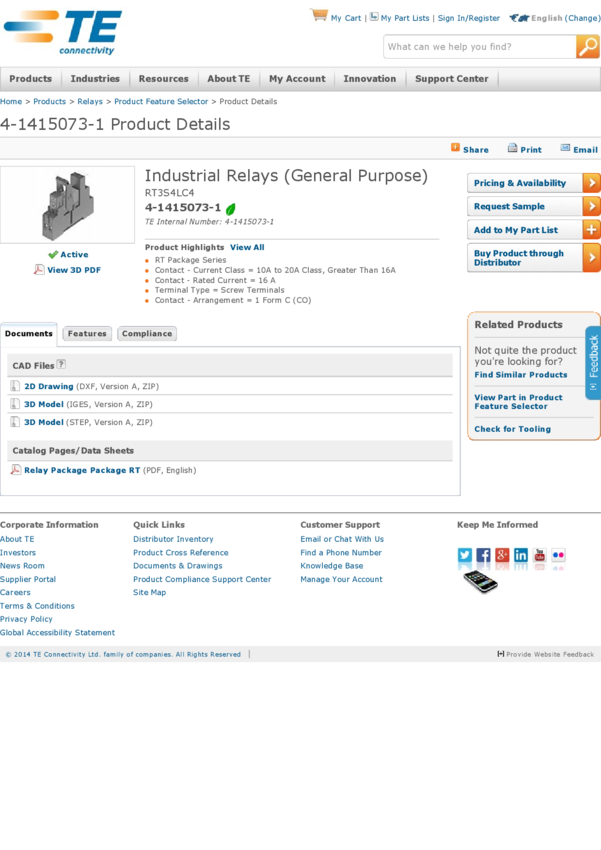Switch to the Features tab
Screen dimensions: 601x850
[87, 333]
